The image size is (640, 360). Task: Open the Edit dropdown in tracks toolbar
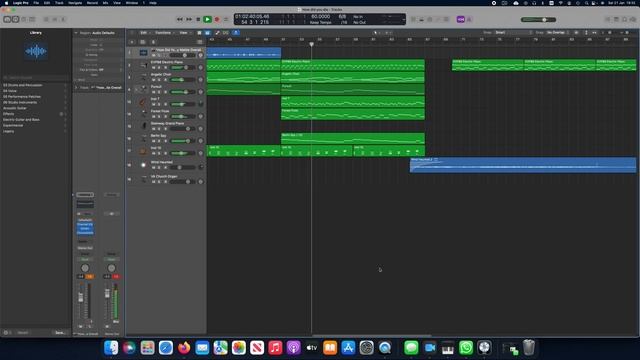pyautogui.click(x=144, y=33)
